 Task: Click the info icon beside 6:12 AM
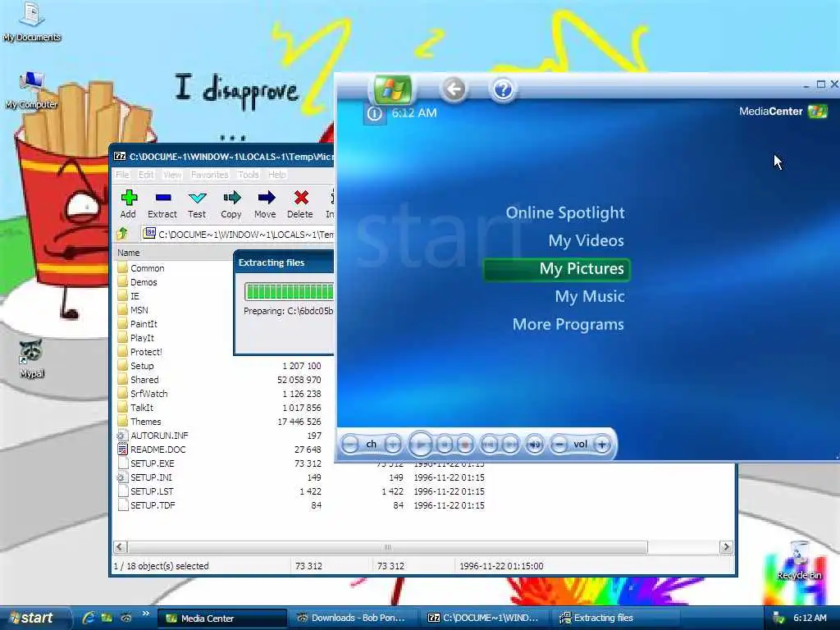(x=374, y=113)
